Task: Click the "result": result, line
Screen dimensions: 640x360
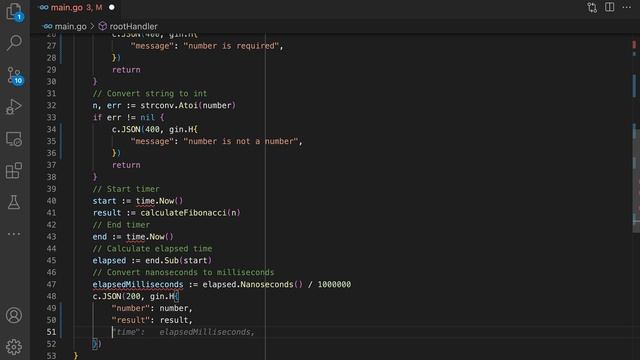Action: pyautogui.click(x=152, y=320)
